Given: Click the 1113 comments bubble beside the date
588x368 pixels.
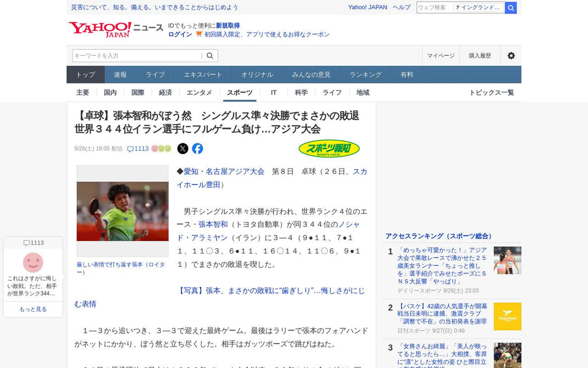Looking at the screenshot, I should [x=138, y=149].
